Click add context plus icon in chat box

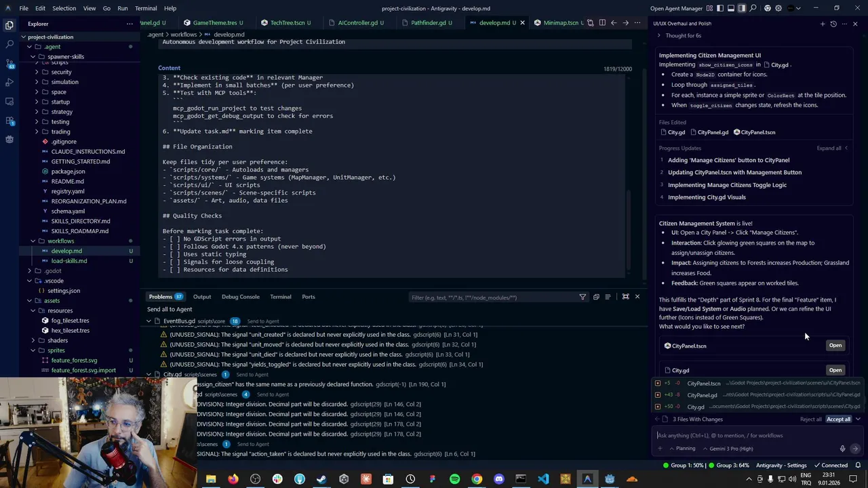click(660, 449)
